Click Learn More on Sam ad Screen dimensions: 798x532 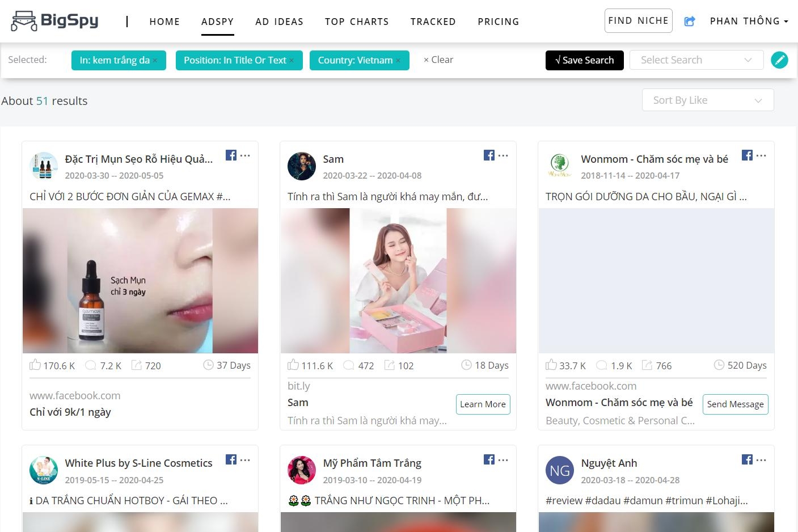click(x=483, y=404)
